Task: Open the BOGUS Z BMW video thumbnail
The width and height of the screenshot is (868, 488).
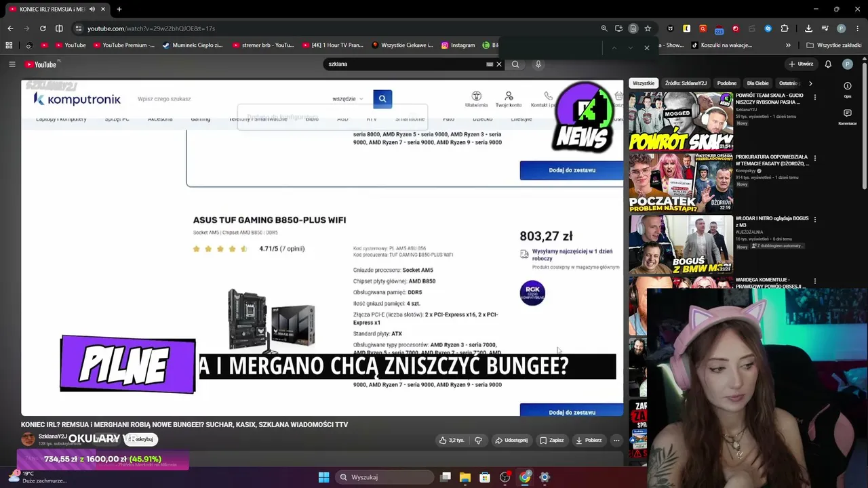Action: click(x=680, y=244)
